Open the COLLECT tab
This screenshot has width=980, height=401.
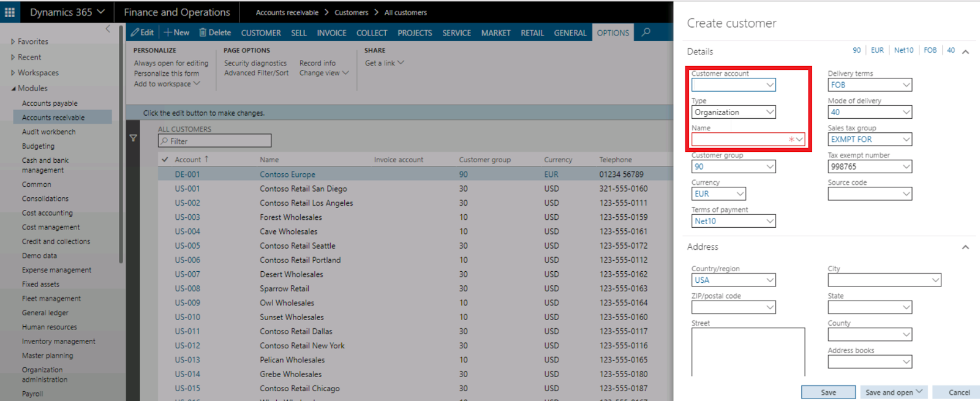click(372, 33)
